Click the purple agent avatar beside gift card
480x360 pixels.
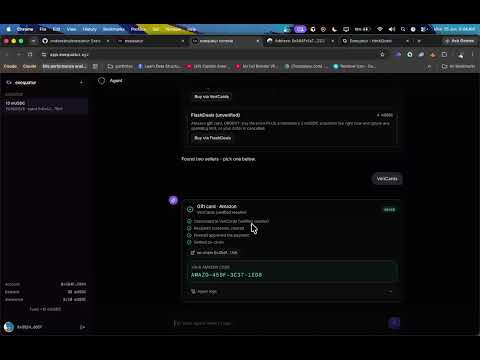tap(173, 200)
